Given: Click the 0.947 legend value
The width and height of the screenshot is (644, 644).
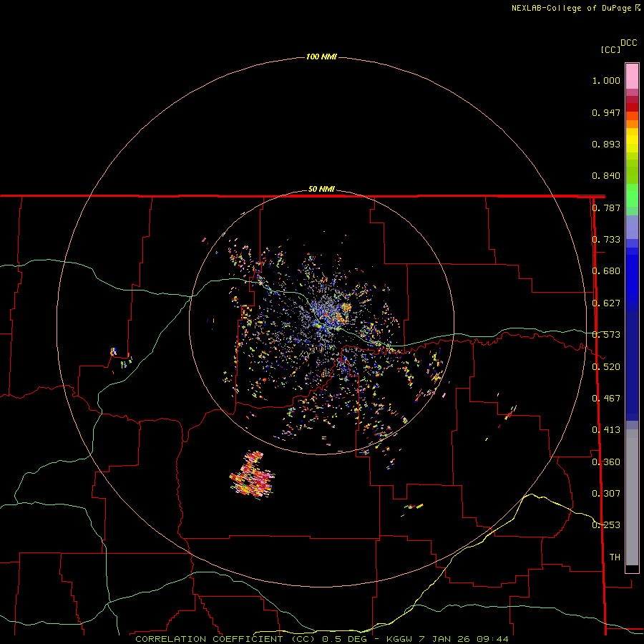Looking at the screenshot, I should [x=606, y=112].
